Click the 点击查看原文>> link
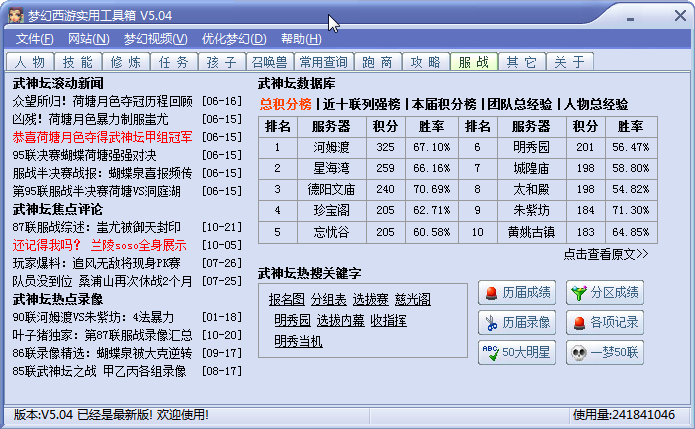The image size is (695, 429). tap(605, 254)
